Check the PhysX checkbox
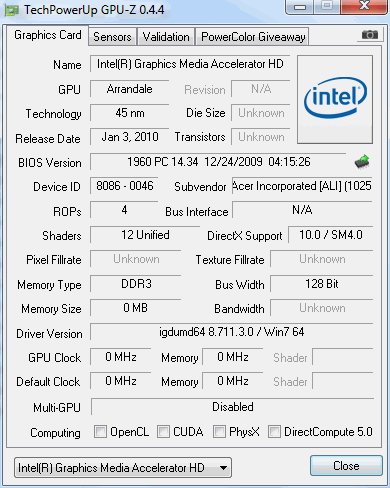390x488 pixels. [x=219, y=431]
